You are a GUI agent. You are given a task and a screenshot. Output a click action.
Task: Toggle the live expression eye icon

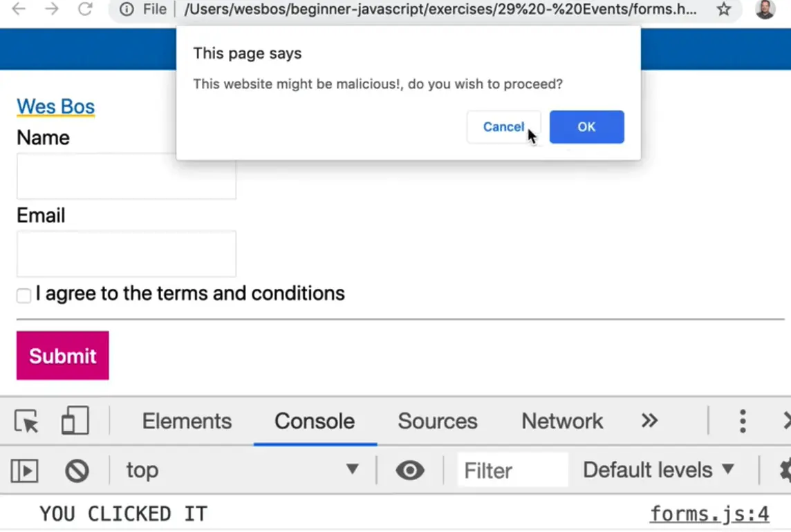tap(410, 471)
